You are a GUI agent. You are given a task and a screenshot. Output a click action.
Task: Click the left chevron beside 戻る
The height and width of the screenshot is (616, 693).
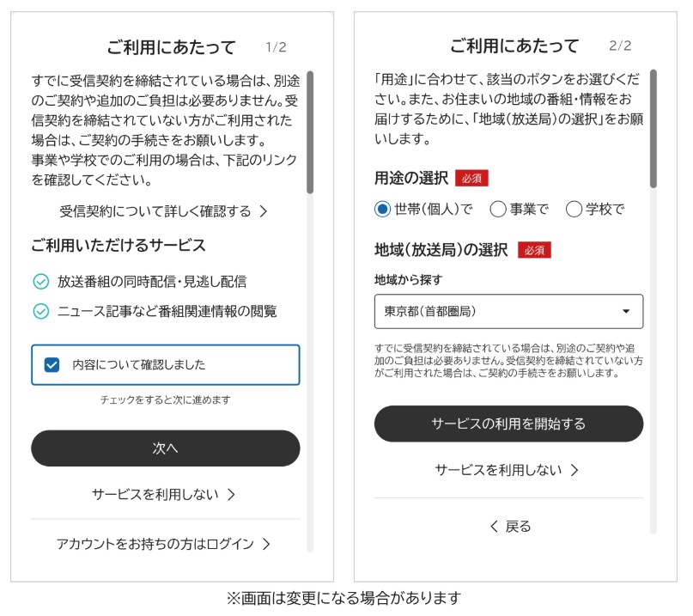pos(494,527)
